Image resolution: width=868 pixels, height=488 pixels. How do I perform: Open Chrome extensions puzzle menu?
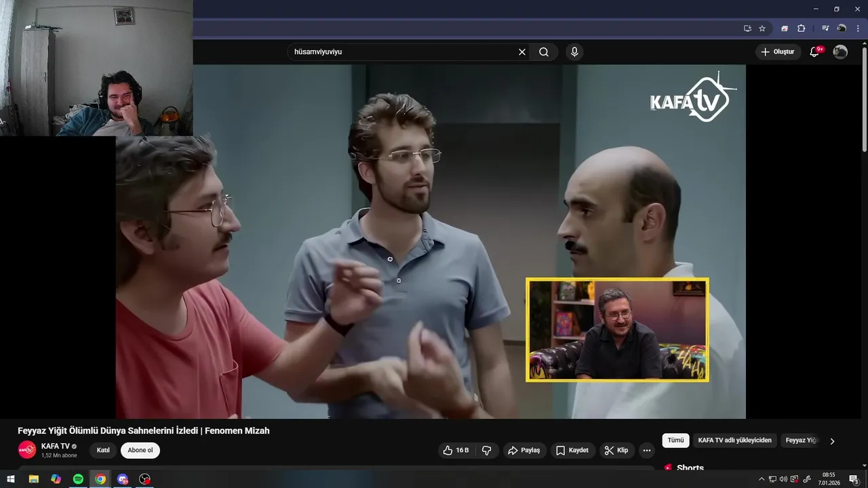pos(801,28)
